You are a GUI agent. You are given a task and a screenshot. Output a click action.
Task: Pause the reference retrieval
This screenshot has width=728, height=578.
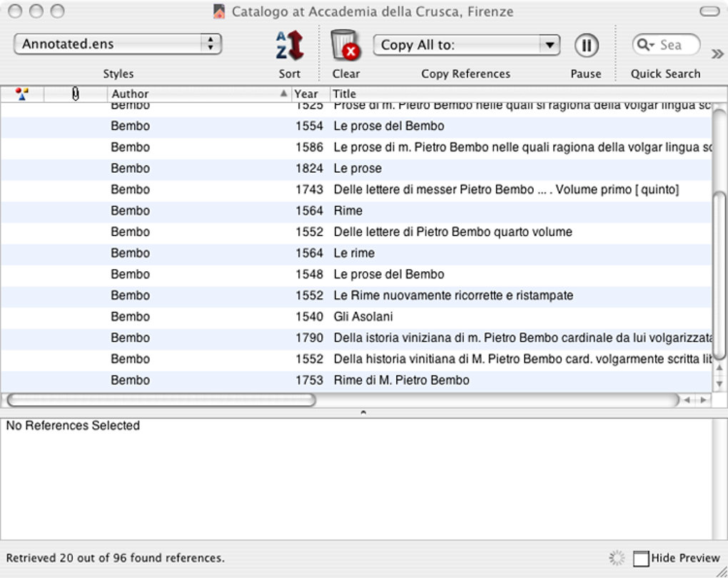pyautogui.click(x=587, y=46)
